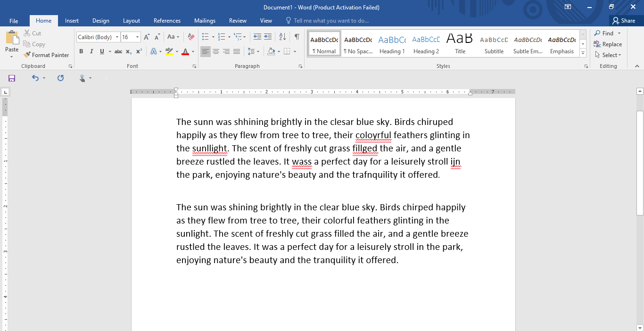
Task: Toggle Italic formatting
Action: [91, 51]
